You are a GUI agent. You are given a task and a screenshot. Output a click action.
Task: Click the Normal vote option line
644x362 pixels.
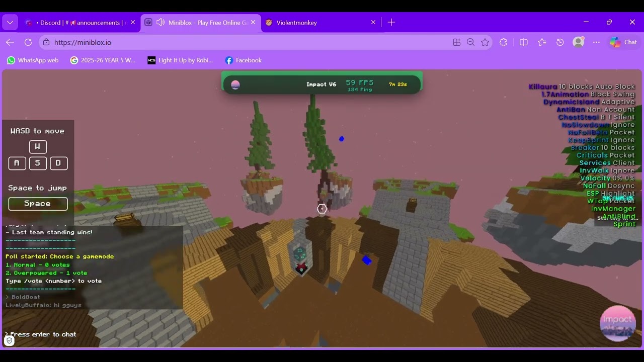coord(38,265)
